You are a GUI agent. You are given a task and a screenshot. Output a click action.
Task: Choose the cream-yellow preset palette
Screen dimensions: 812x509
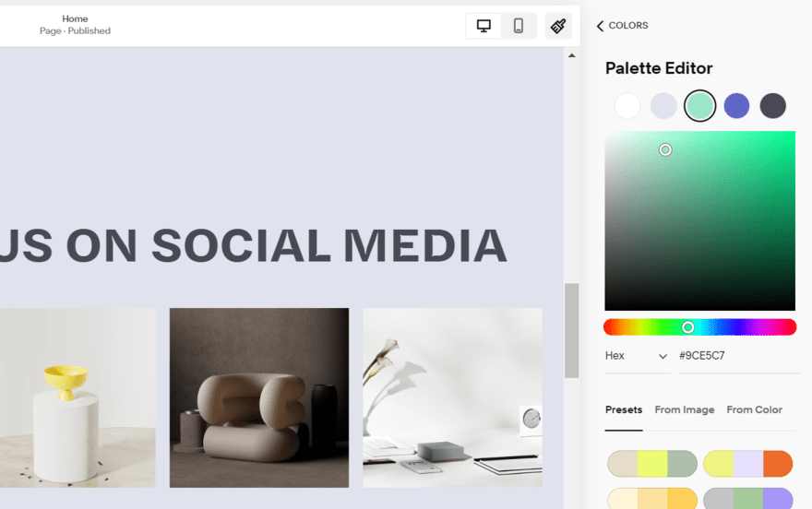pos(652,499)
